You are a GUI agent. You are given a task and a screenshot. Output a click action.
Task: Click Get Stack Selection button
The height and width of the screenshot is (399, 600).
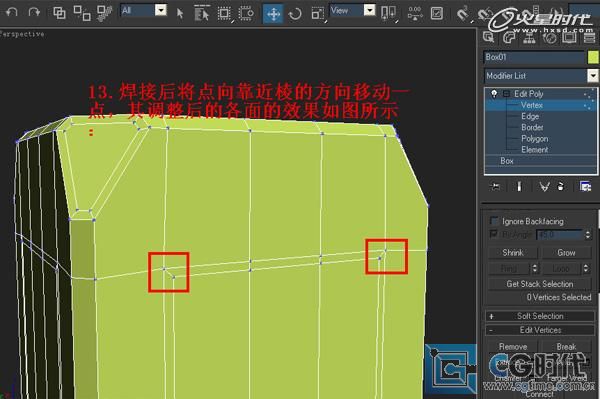(540, 284)
